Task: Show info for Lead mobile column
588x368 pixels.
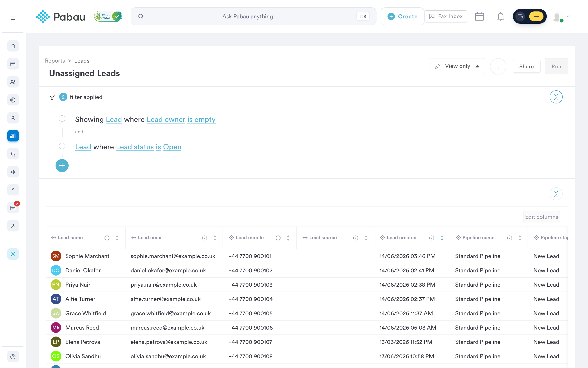Action: [x=278, y=238]
